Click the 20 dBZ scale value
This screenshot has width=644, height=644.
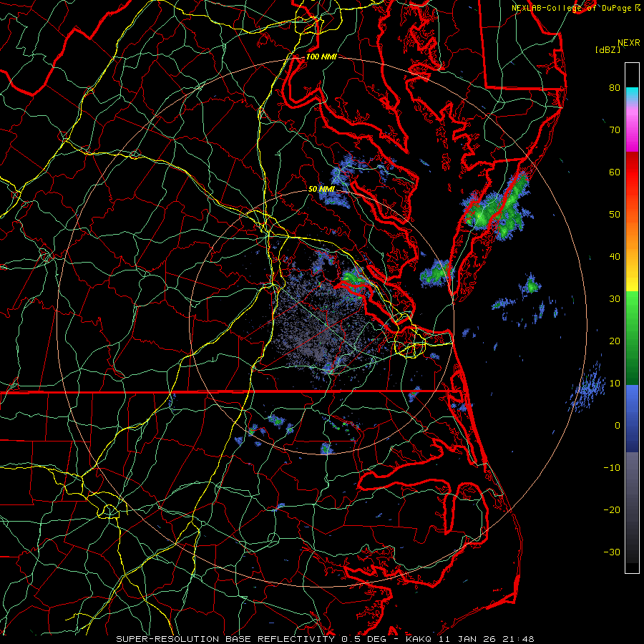coord(615,341)
